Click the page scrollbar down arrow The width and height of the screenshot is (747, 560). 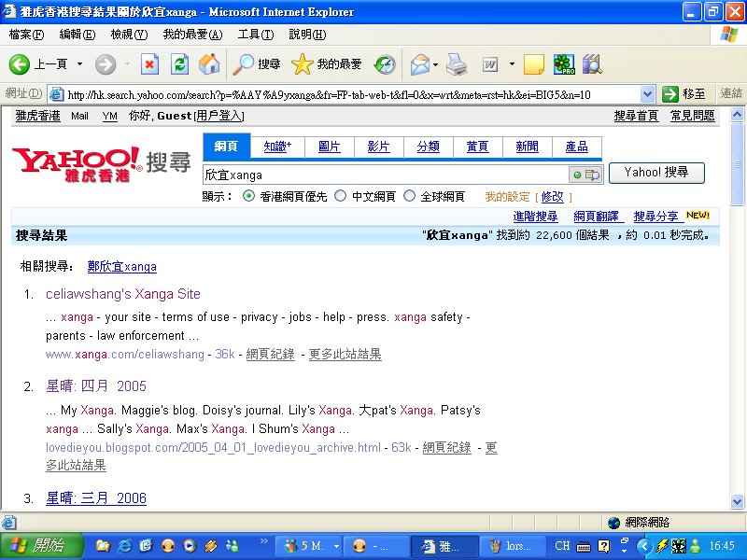tap(737, 501)
